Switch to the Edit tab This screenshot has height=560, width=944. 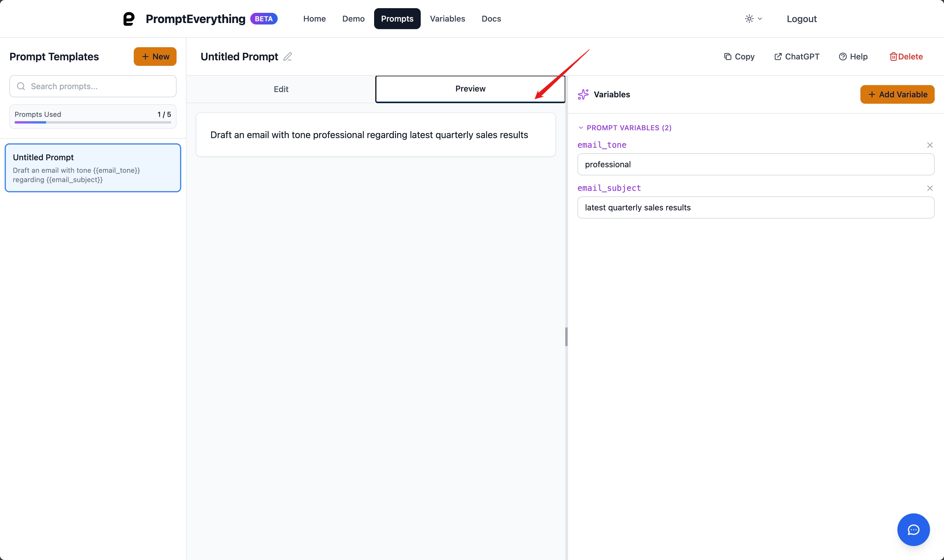point(281,89)
